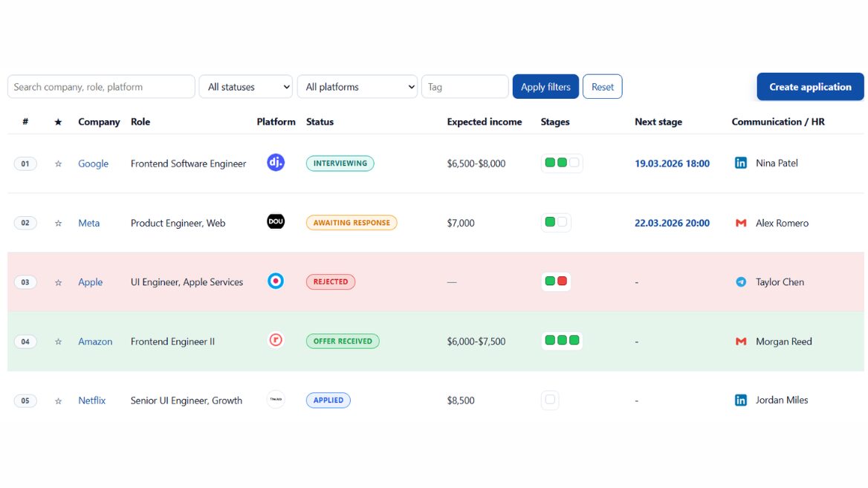
Task: Click row number badge 03
Action: click(x=25, y=282)
